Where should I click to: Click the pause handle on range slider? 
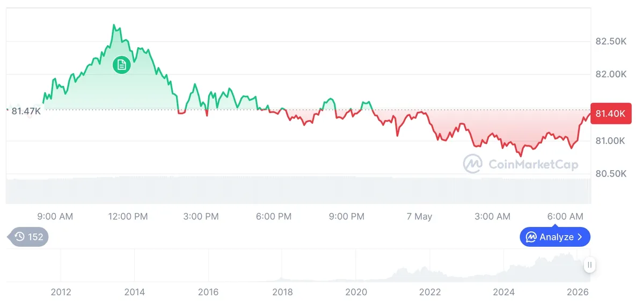coord(589,265)
